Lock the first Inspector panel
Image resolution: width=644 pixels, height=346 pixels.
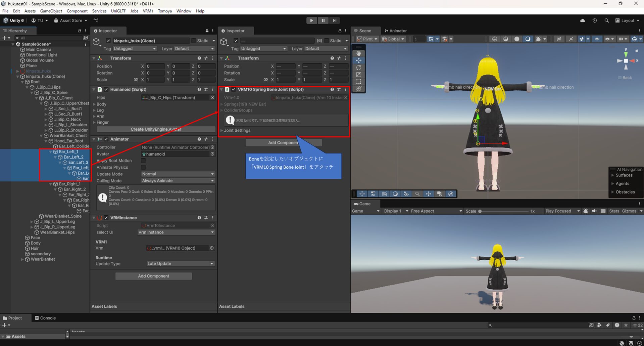click(x=207, y=31)
